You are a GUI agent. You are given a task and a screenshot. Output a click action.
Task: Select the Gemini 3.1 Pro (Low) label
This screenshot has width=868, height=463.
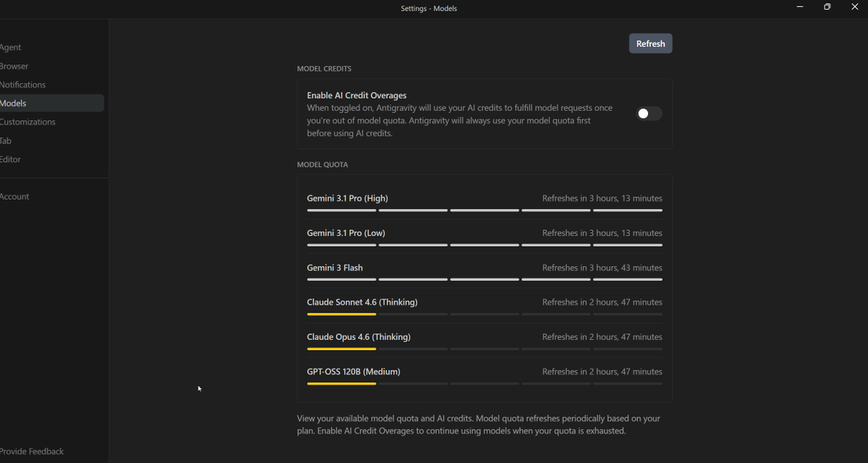pyautogui.click(x=346, y=233)
